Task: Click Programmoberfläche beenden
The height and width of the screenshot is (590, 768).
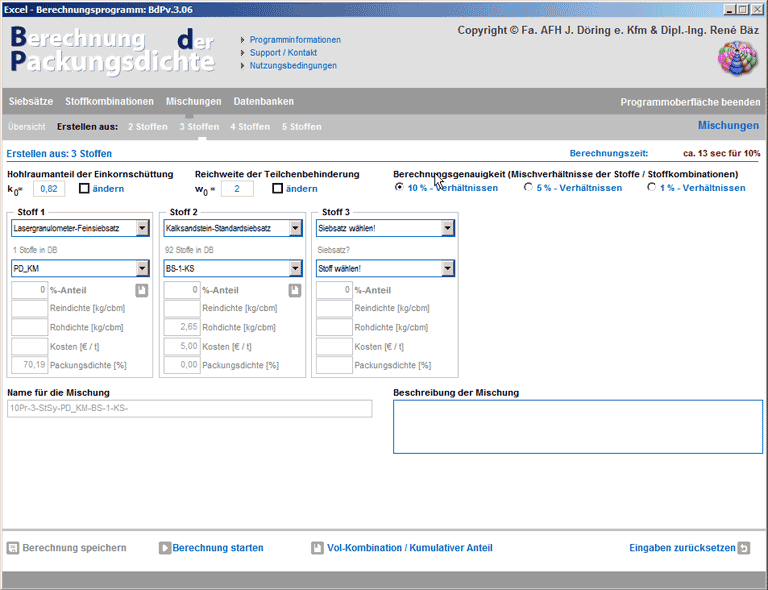Action: (690, 102)
